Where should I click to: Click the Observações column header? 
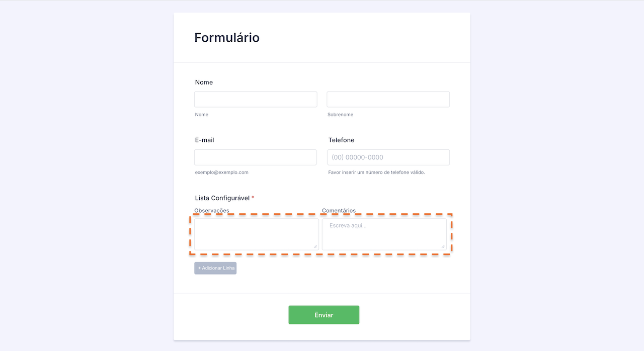212,211
